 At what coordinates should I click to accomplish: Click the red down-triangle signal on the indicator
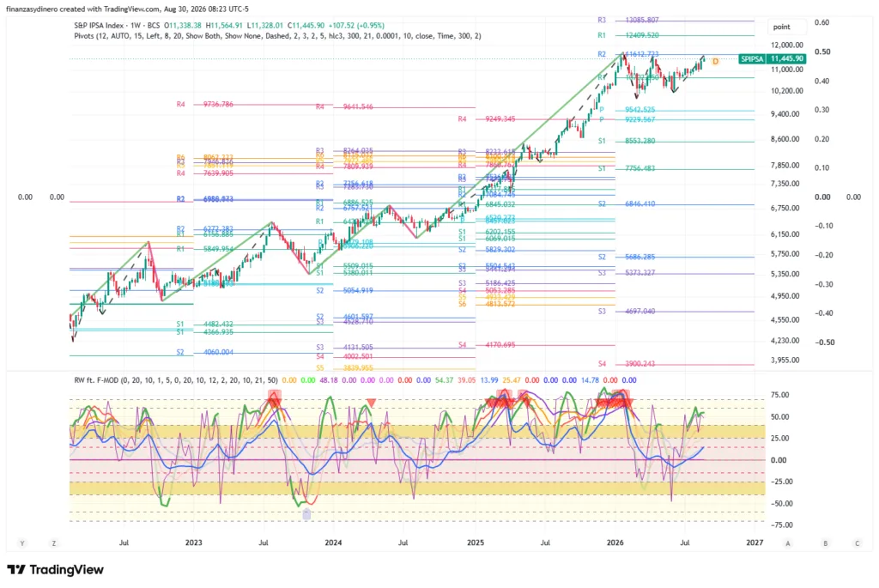pos(371,403)
